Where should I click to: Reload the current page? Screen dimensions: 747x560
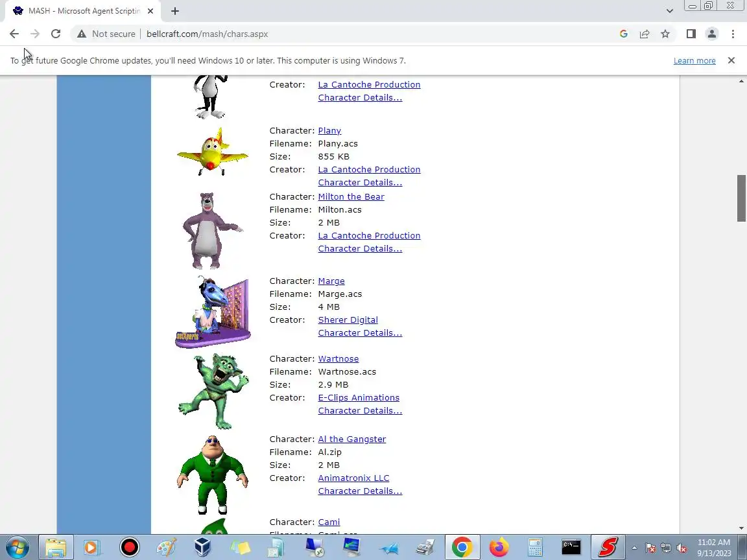click(x=56, y=34)
